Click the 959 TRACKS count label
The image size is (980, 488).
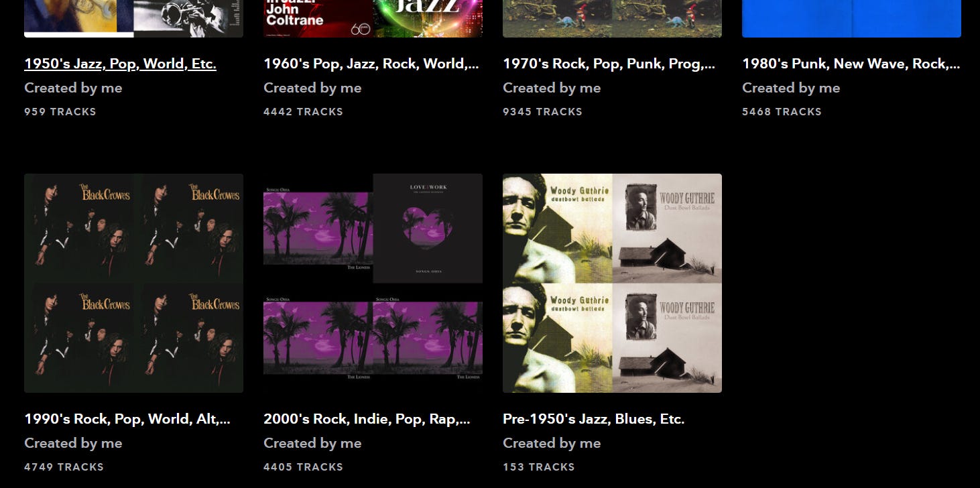pyautogui.click(x=60, y=112)
